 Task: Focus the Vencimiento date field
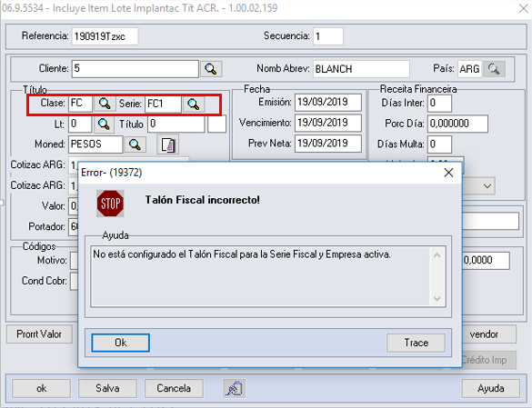point(328,123)
